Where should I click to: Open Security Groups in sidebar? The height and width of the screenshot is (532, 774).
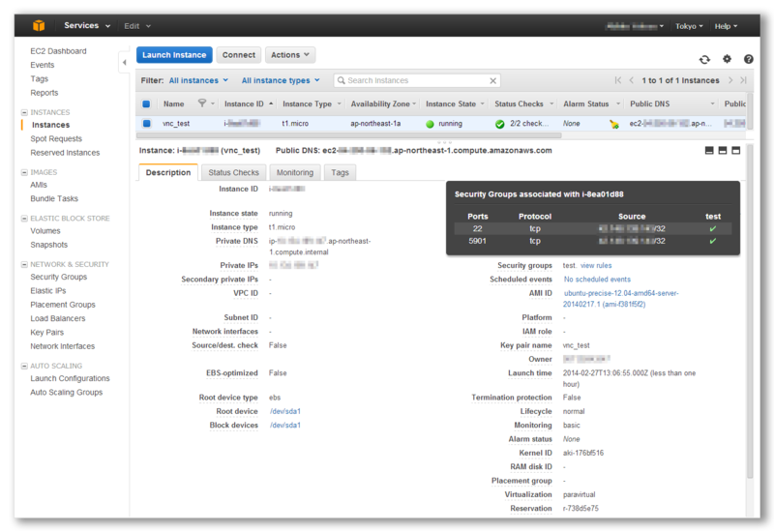59,277
